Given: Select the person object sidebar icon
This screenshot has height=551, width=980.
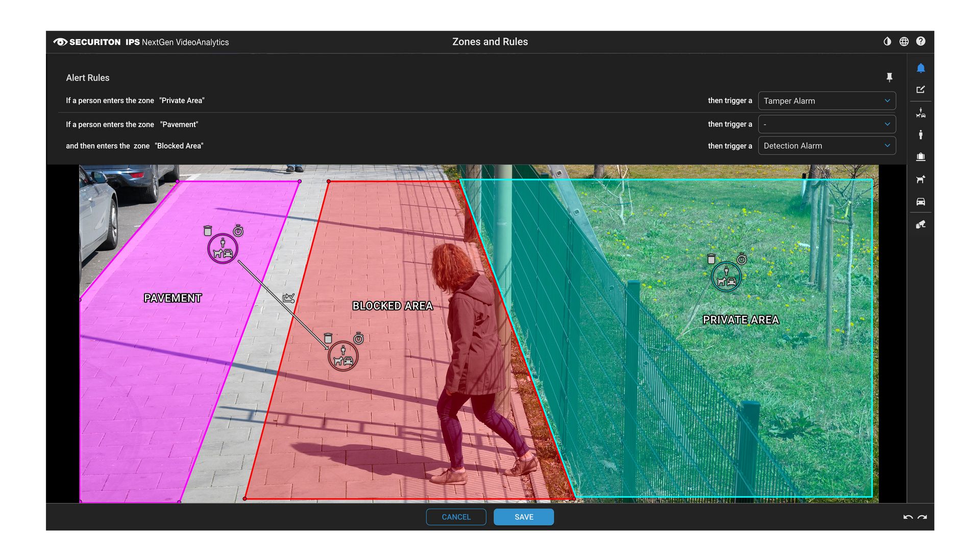Looking at the screenshot, I should coord(921,135).
